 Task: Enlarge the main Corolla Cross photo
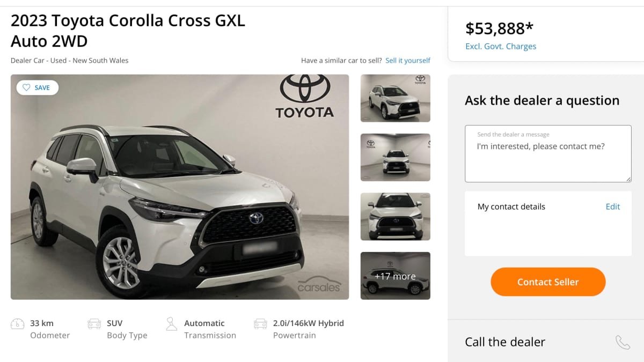coord(180,187)
